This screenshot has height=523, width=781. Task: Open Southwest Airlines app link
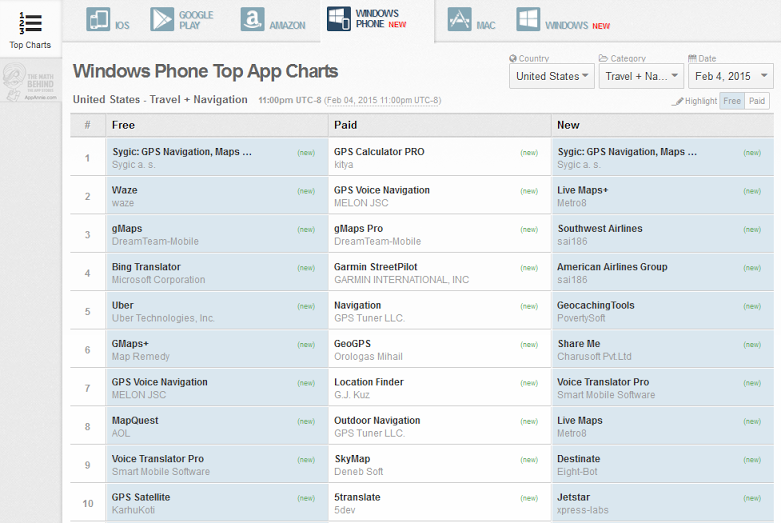tap(600, 229)
